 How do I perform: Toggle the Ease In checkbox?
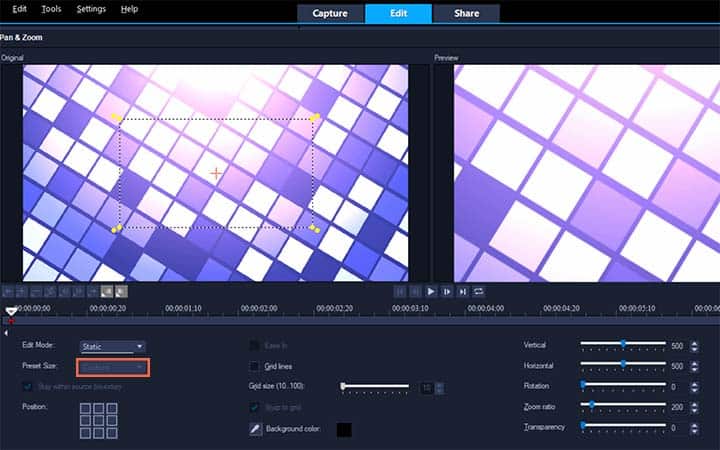click(254, 345)
